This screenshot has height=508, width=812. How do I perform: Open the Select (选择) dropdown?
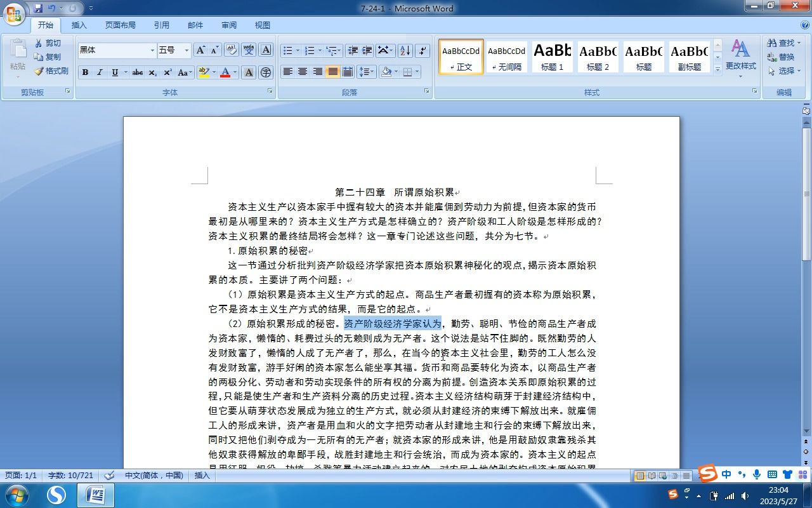click(x=784, y=71)
